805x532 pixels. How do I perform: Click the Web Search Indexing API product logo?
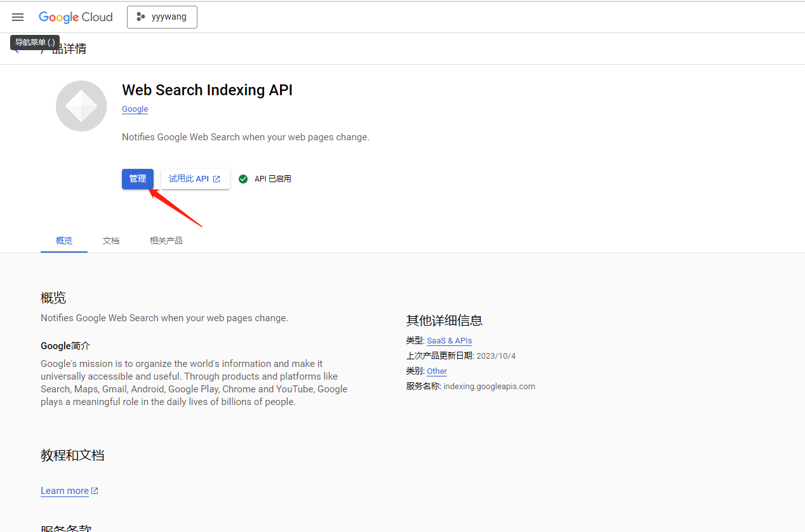coord(81,106)
